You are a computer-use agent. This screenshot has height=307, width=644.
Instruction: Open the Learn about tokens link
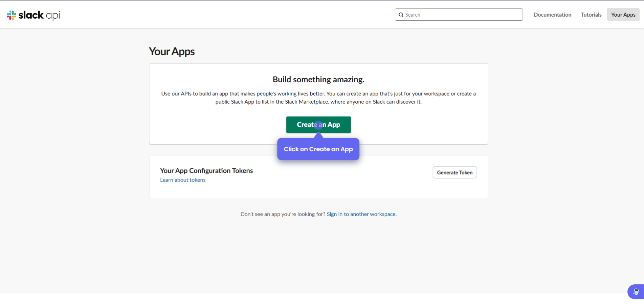[x=183, y=180]
